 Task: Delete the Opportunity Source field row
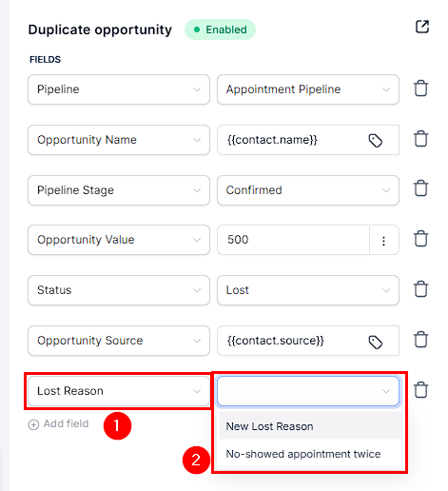pos(421,340)
